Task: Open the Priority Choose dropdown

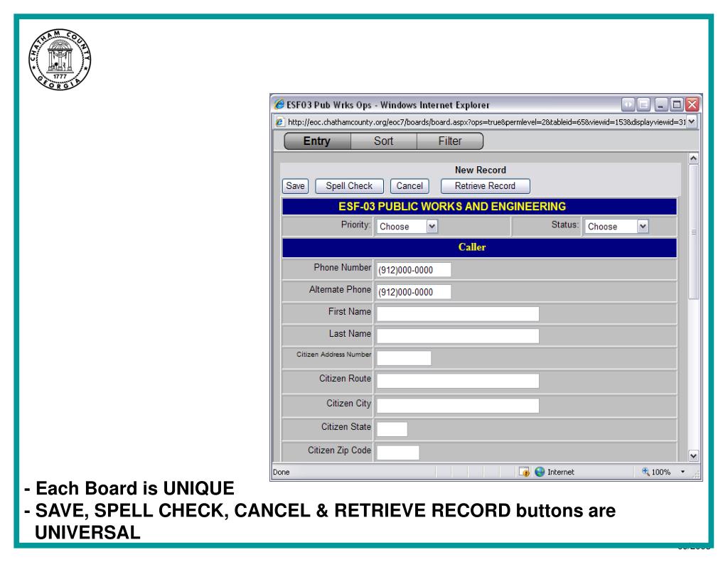Action: 432,227
